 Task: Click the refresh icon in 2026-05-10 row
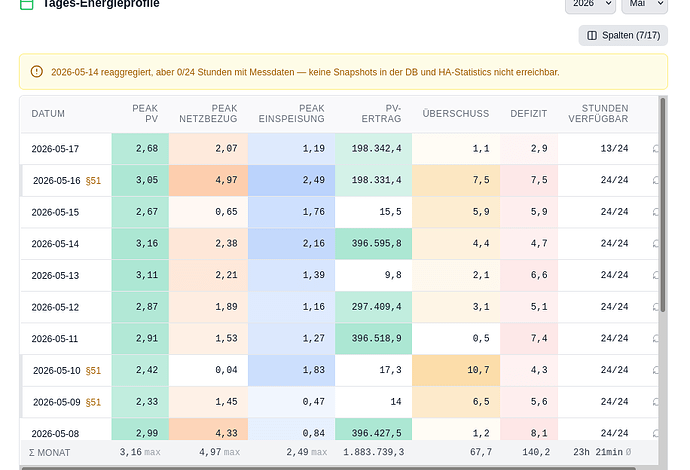point(656,371)
